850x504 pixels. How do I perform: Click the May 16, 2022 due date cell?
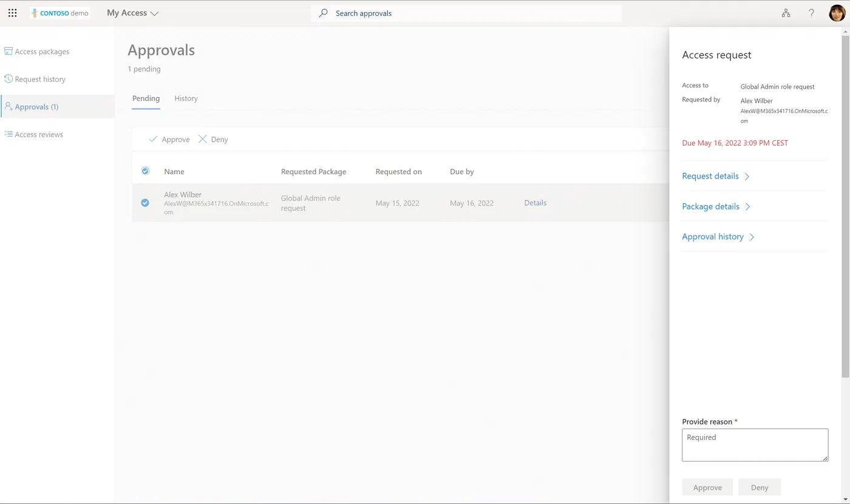point(472,203)
